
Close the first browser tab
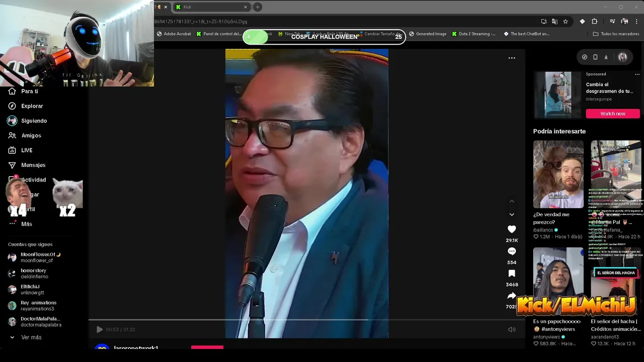point(166,7)
